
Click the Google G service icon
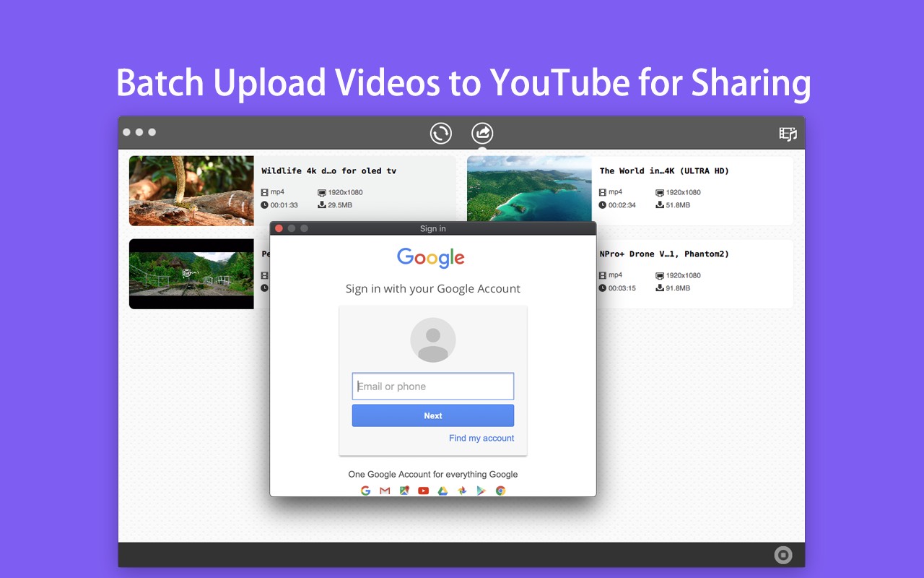point(365,491)
